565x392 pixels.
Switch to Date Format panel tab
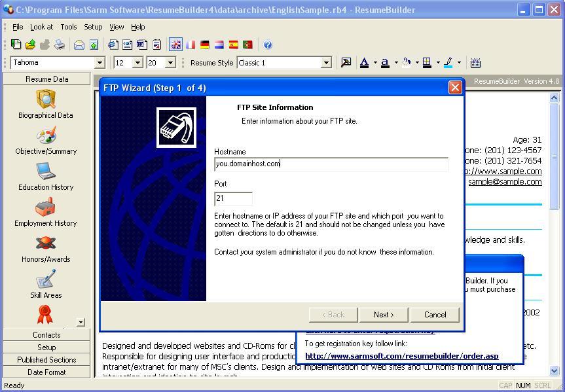pyautogui.click(x=46, y=372)
